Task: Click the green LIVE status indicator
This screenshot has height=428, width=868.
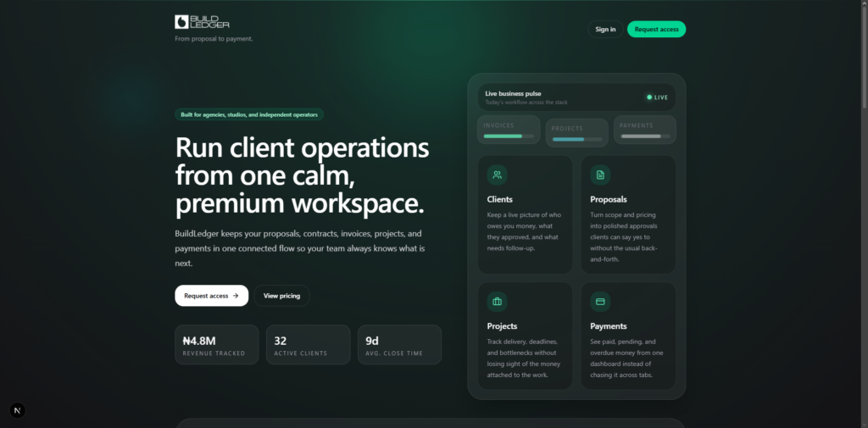Action: coord(657,97)
